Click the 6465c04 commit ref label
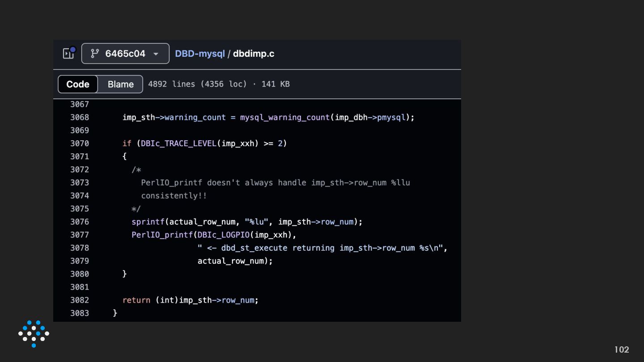Image resolution: width=644 pixels, height=362 pixels. [125, 54]
